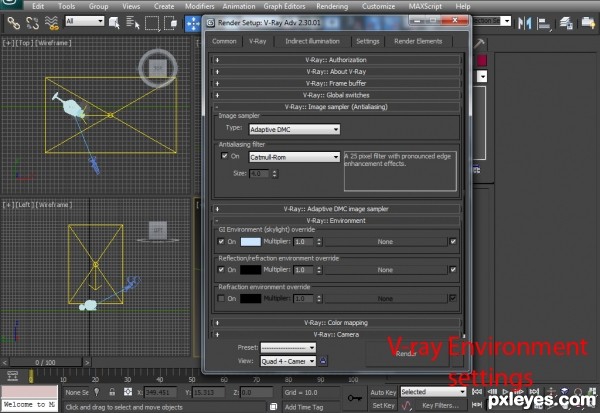
Task: Click the communication center icon in status bar
Action: pos(273,406)
